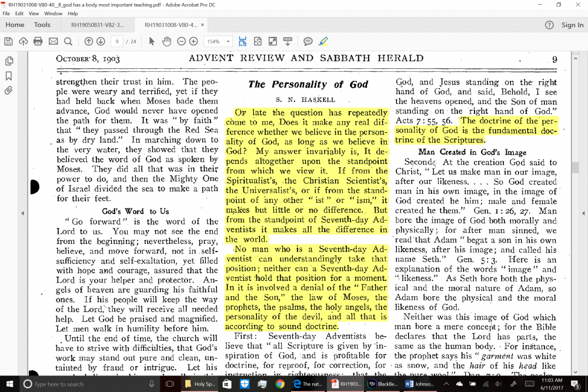Viewport: 588px width, 392px height.
Task: Open the Edit menu
Action: [x=19, y=14]
